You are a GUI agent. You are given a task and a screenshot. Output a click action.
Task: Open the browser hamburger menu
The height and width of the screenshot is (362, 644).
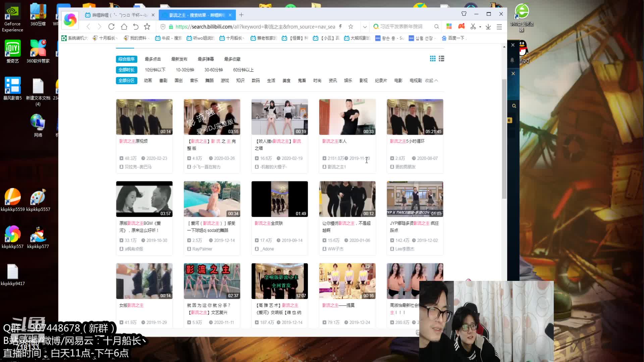(499, 26)
